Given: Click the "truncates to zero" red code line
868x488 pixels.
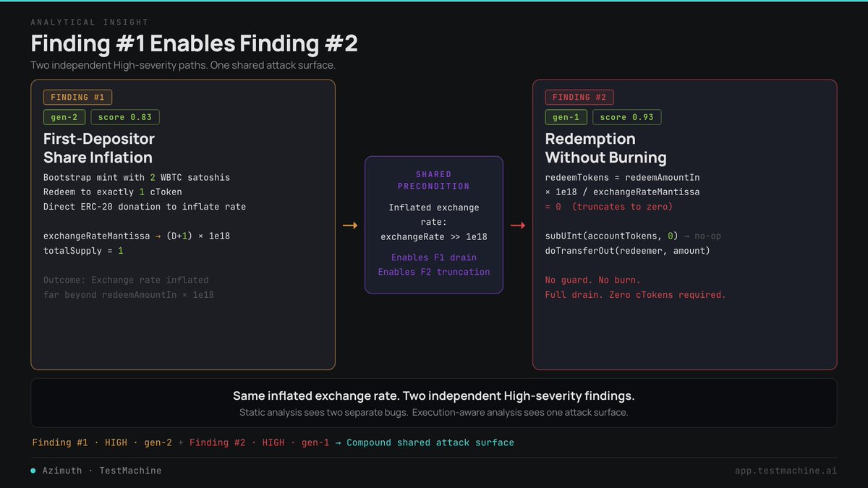Looking at the screenshot, I should (609, 207).
